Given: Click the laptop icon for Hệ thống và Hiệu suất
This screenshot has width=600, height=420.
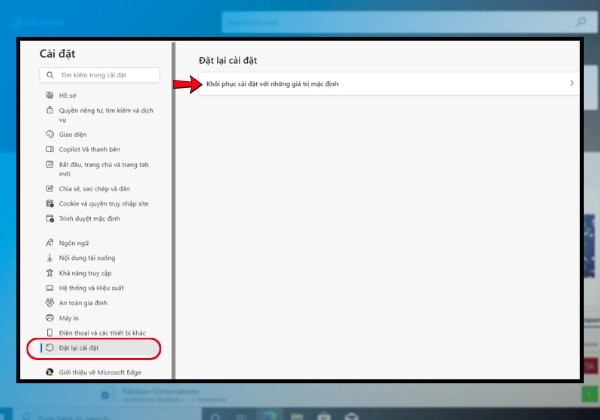Looking at the screenshot, I should pyautogui.click(x=49, y=288).
